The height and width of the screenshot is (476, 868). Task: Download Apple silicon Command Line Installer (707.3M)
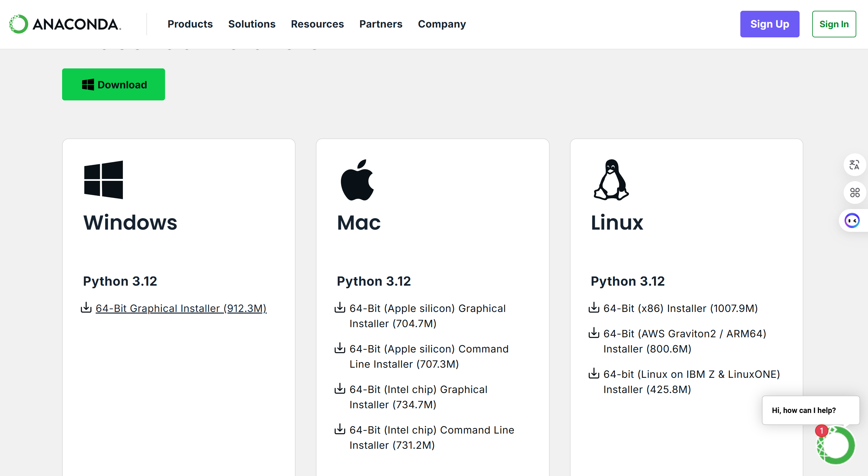point(429,356)
